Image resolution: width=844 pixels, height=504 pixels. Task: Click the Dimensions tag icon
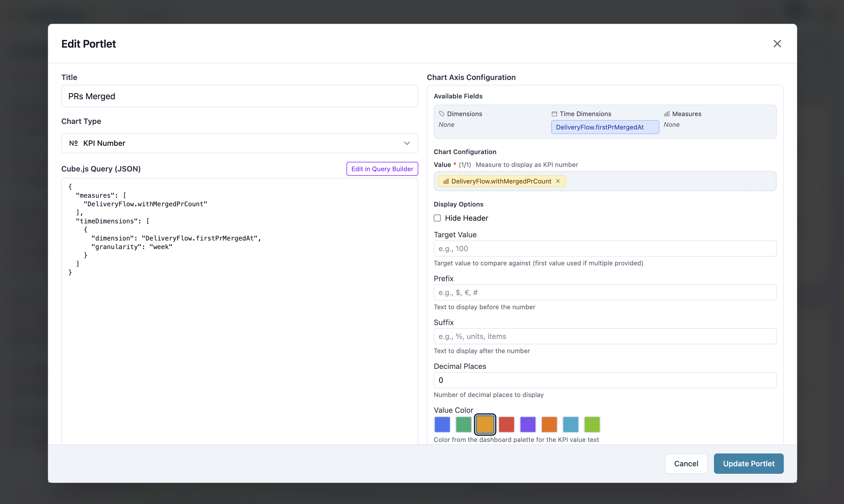click(442, 114)
